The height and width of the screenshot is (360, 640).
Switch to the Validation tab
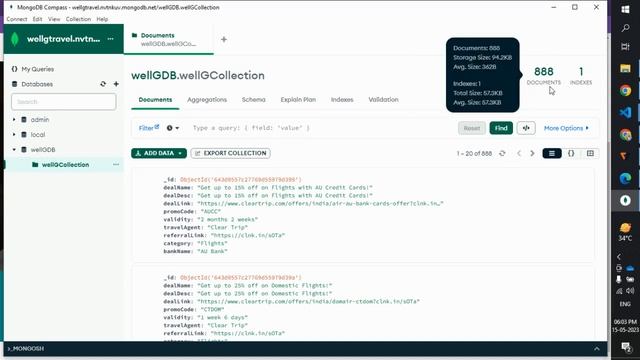[x=383, y=100]
